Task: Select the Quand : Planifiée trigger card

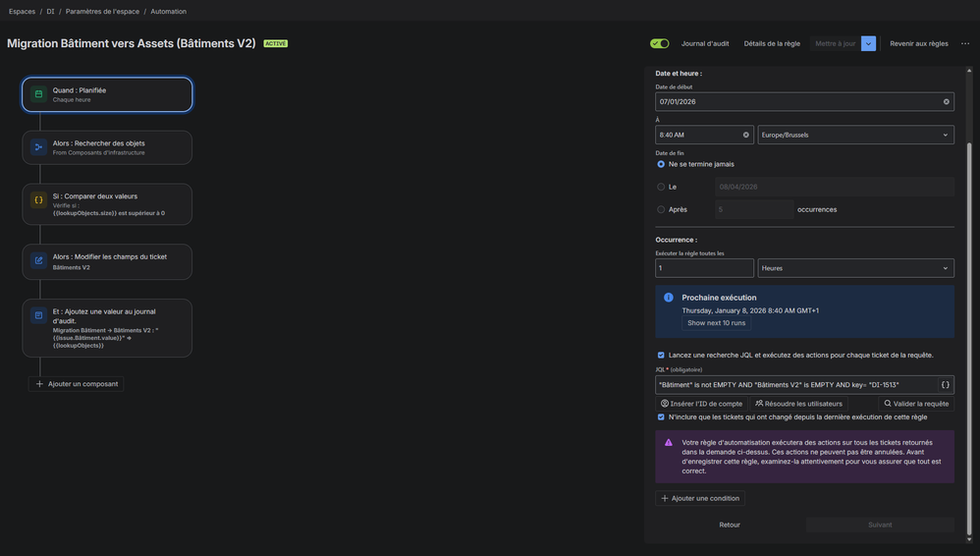Action: [107, 94]
